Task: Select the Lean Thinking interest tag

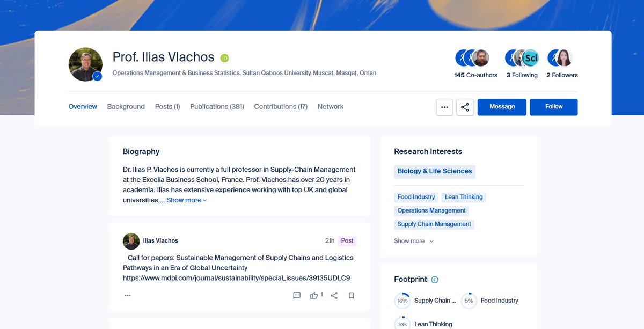Action: point(464,197)
